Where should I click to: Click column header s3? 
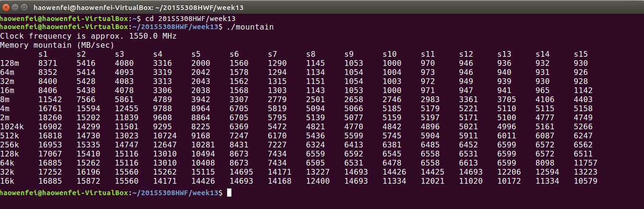pos(120,54)
